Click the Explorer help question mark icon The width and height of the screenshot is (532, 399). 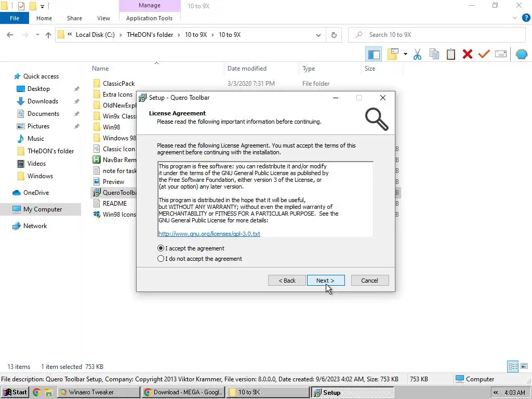(x=526, y=18)
